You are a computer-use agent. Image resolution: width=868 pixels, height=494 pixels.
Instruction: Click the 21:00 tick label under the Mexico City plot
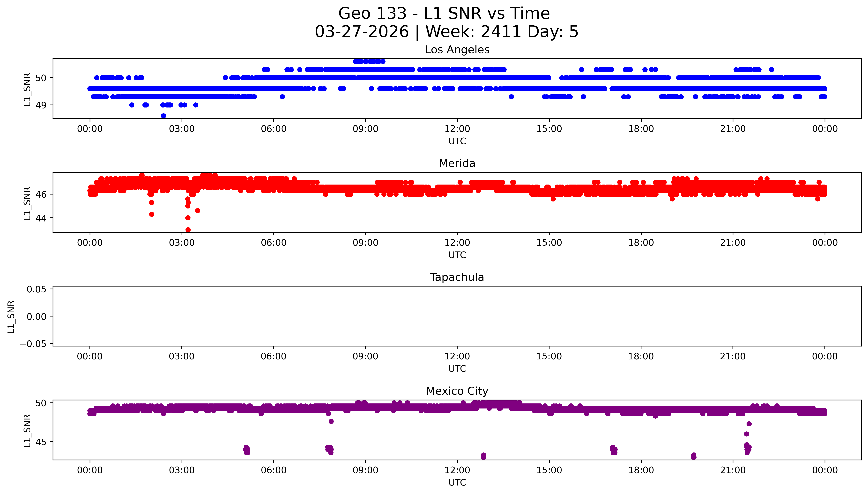[733, 470]
